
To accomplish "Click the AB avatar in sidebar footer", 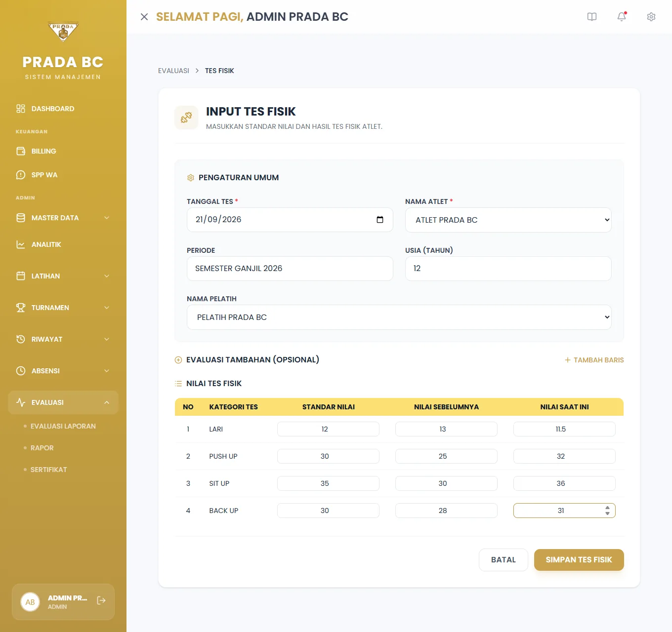I will click(30, 602).
